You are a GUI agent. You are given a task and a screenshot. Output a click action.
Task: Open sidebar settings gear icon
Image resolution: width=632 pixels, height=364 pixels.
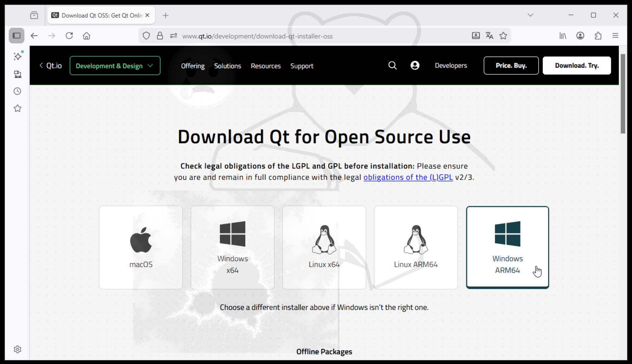(x=17, y=349)
